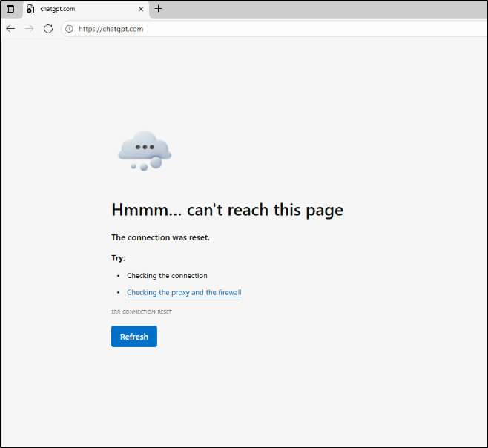Image resolution: width=488 pixels, height=448 pixels.
Task: Click the ERR_CONNECTION_RESET error code
Action: coord(141,312)
